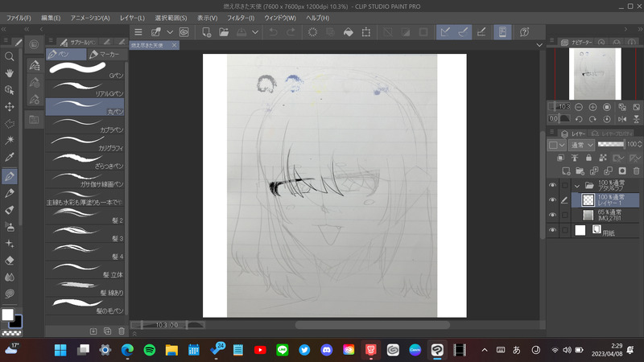Screen dimensions: 644x362
Task: Select the Zoom magnifier tool
Action: [9, 56]
